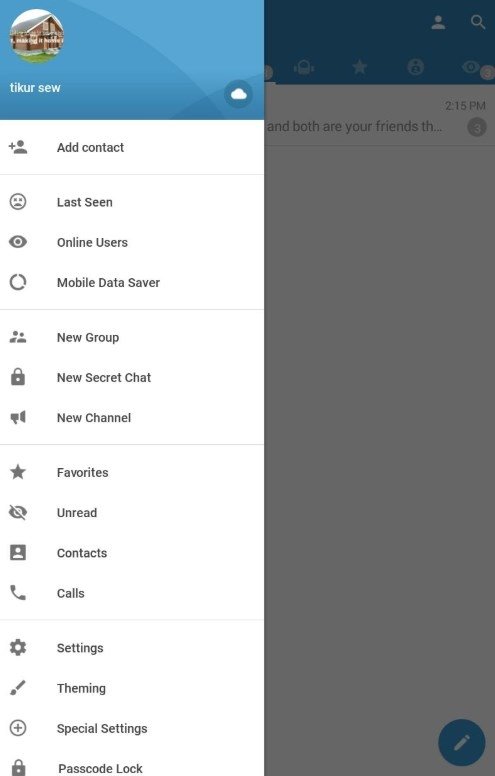
Task: Tap the person icon in top bar
Action: tap(438, 22)
